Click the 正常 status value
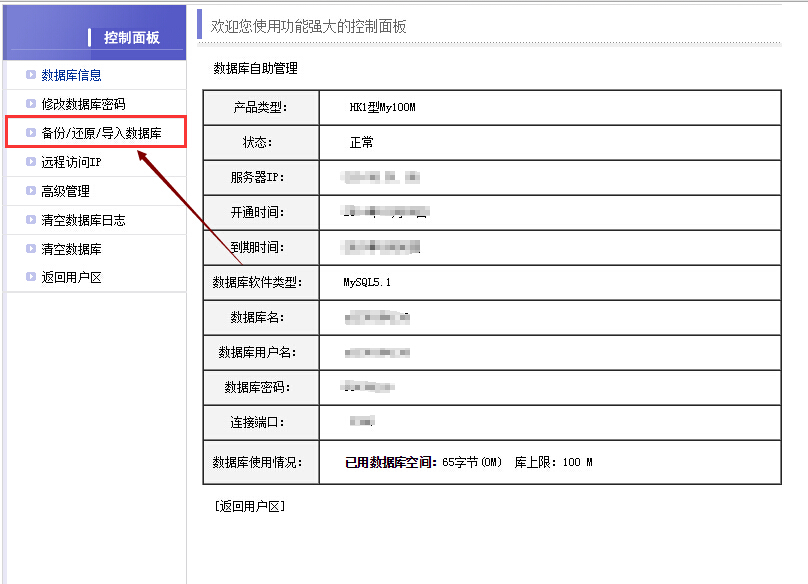 point(361,142)
